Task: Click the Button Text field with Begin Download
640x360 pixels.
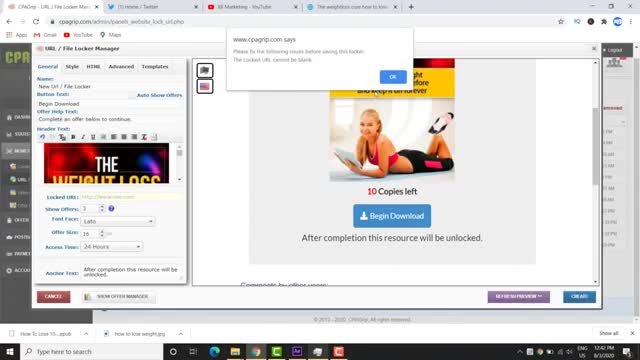Action: 110,104
